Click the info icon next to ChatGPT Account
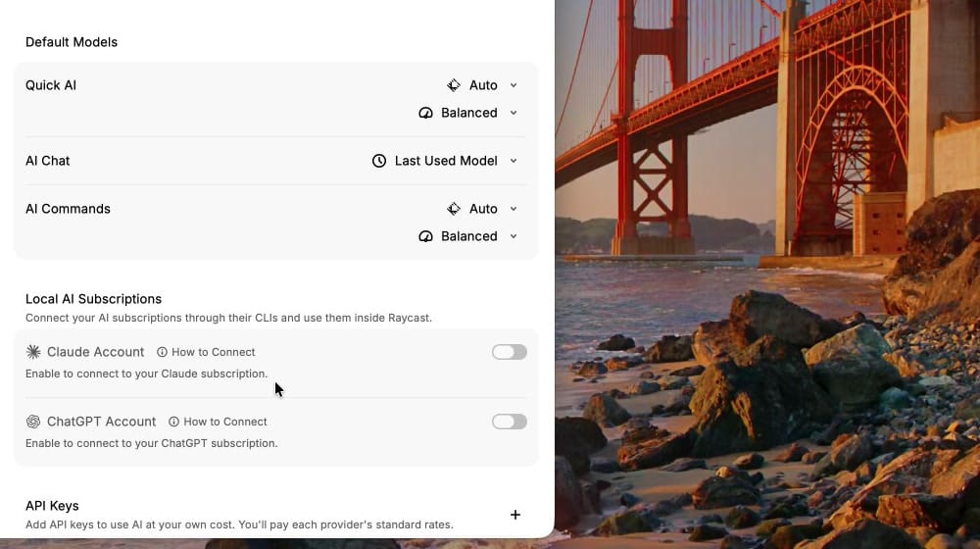 (173, 422)
